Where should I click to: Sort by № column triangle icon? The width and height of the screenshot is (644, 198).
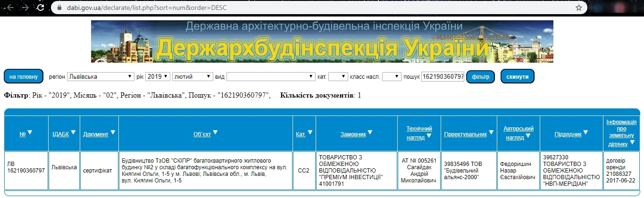30,132
